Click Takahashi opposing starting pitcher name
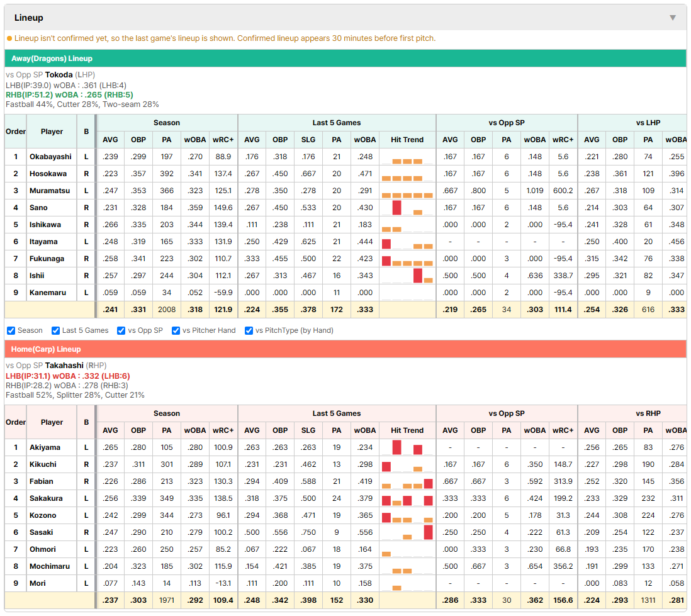 64,366
